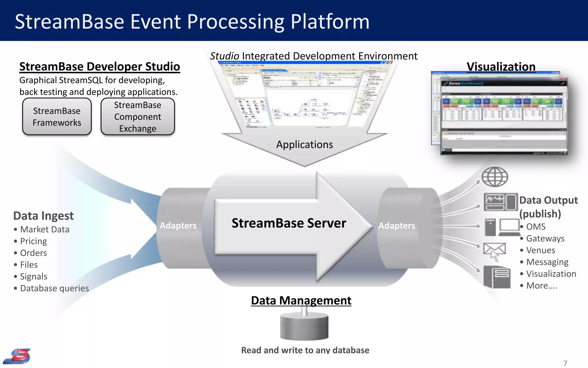Click the slide title StreamBase Event Processing Platform

(192, 22)
